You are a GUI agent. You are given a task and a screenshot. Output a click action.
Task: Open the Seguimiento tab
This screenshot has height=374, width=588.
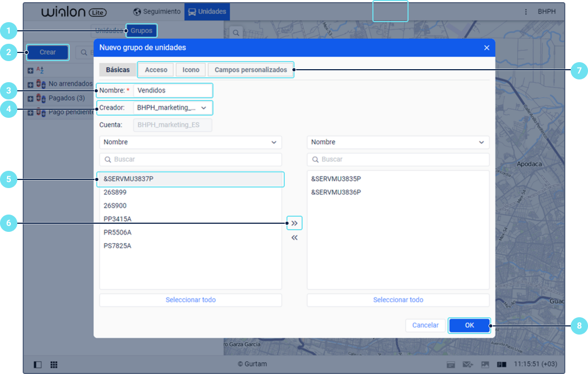157,12
